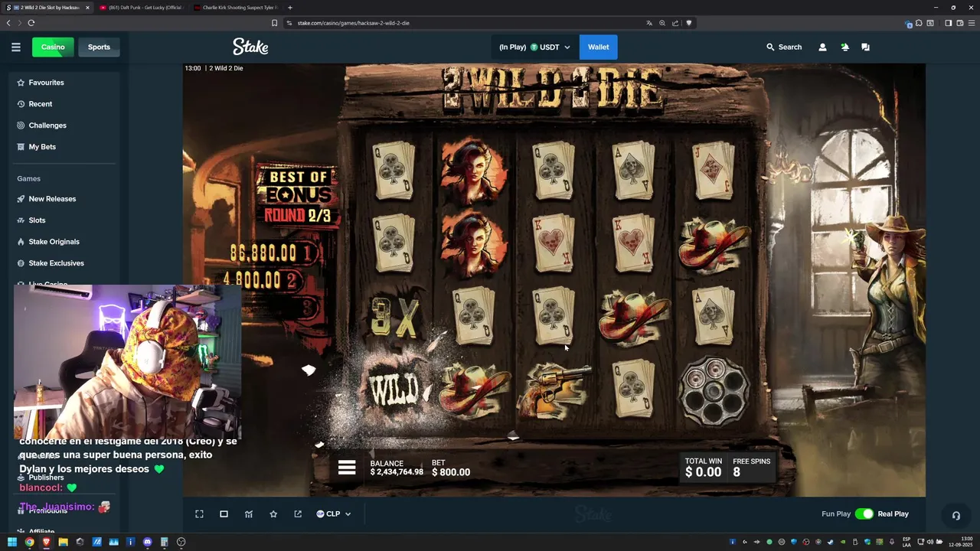Open Search in the Stake header
This screenshot has width=980, height=551.
click(784, 47)
